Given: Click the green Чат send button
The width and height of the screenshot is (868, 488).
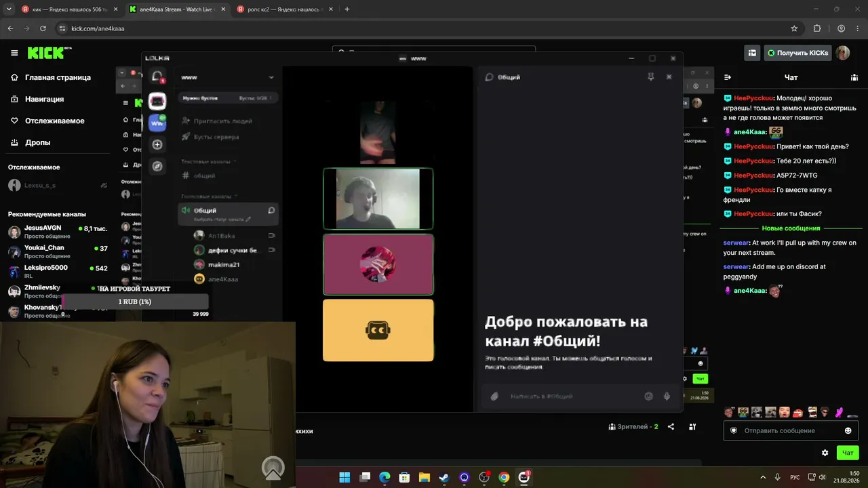Looking at the screenshot, I should click(848, 453).
